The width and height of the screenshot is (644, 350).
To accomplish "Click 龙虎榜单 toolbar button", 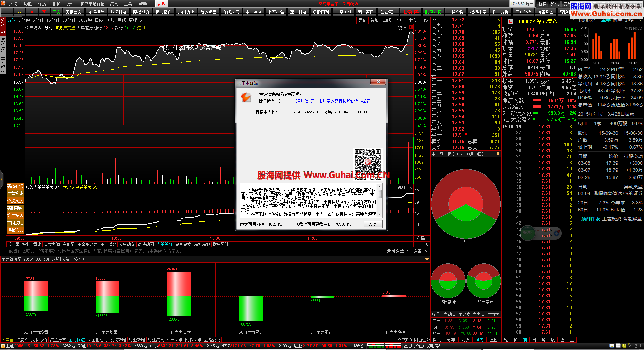I will coord(96,12).
